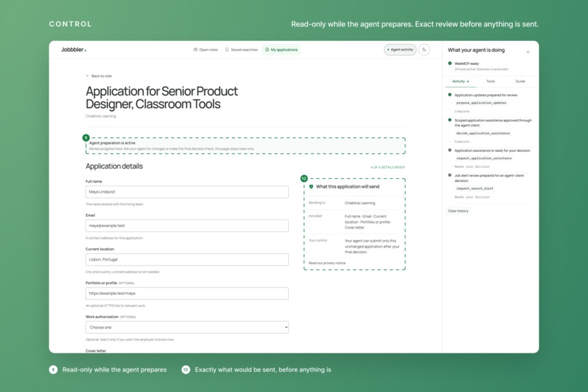Click the decide_application_assistance tool label
This screenshot has width=588, height=392.
click(x=483, y=133)
